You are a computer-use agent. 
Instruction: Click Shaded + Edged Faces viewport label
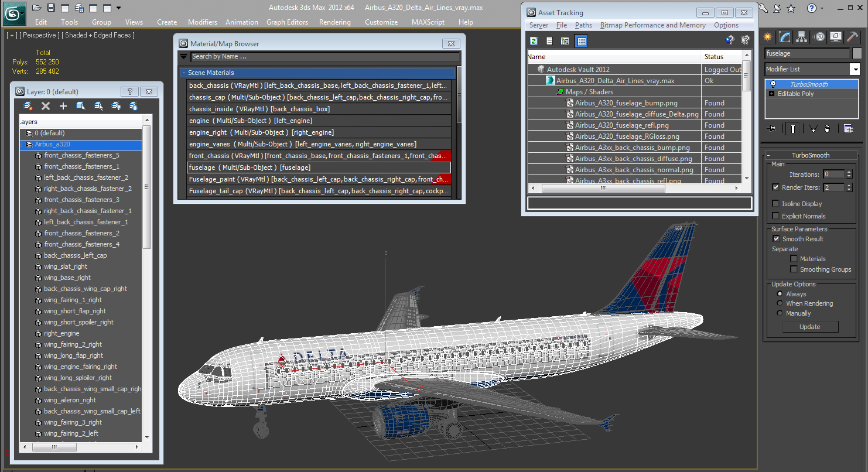(100, 35)
